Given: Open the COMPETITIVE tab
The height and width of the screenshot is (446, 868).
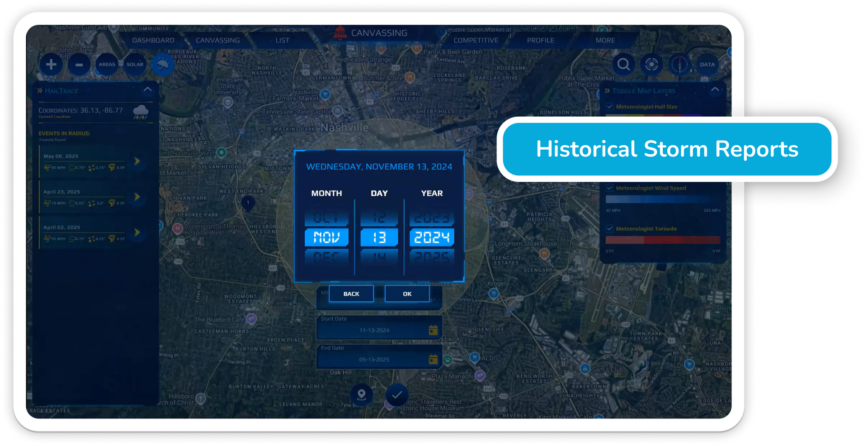Looking at the screenshot, I should (476, 40).
